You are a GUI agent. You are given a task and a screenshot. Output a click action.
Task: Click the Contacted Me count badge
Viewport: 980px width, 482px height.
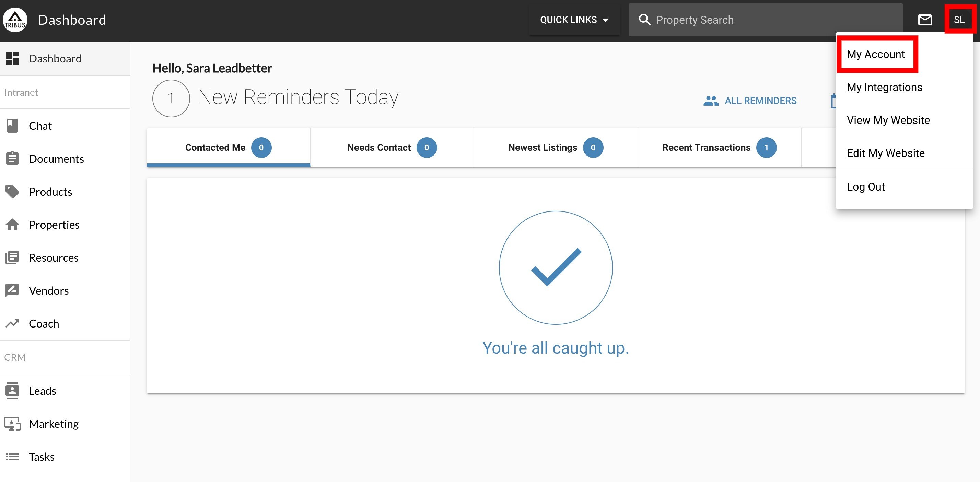261,147
